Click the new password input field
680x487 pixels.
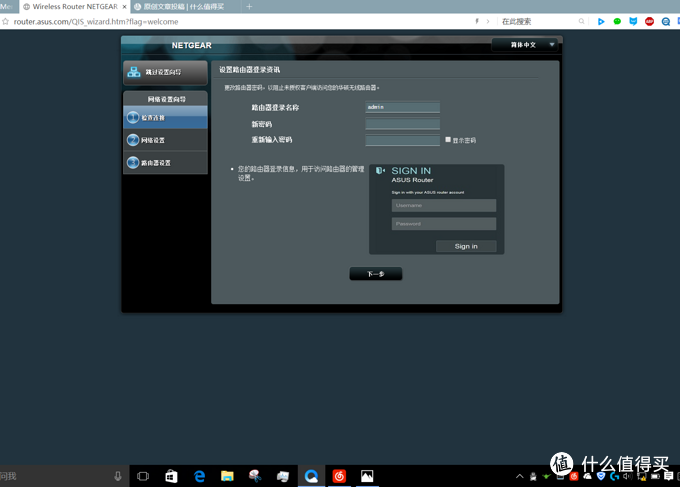tap(402, 124)
